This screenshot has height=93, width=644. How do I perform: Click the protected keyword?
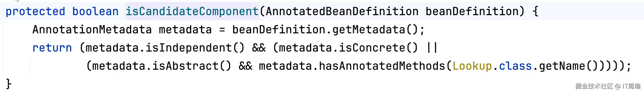pos(35,12)
